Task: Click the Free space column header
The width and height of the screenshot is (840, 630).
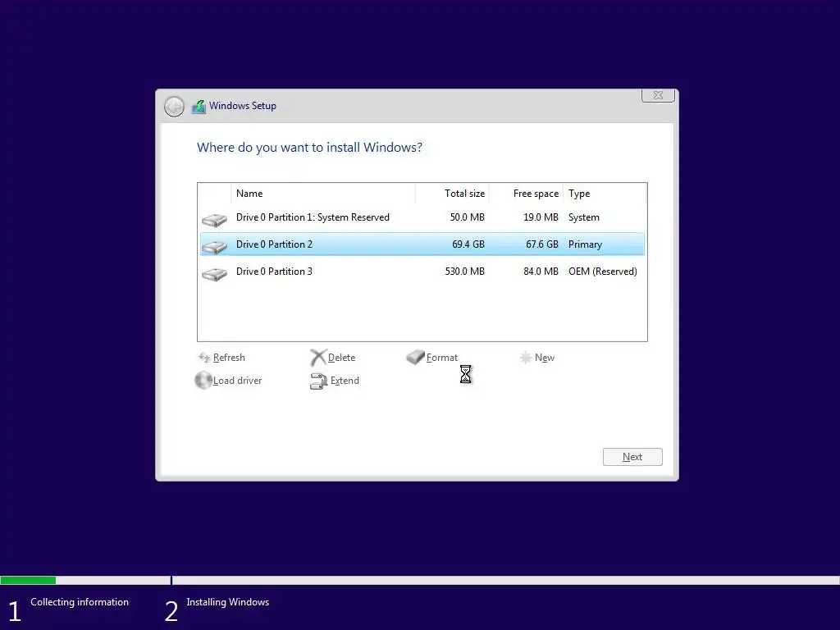Action: [x=526, y=194]
